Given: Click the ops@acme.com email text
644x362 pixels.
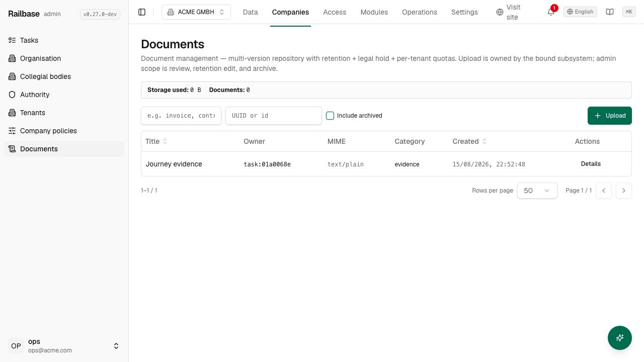Looking at the screenshot, I should point(50,350).
